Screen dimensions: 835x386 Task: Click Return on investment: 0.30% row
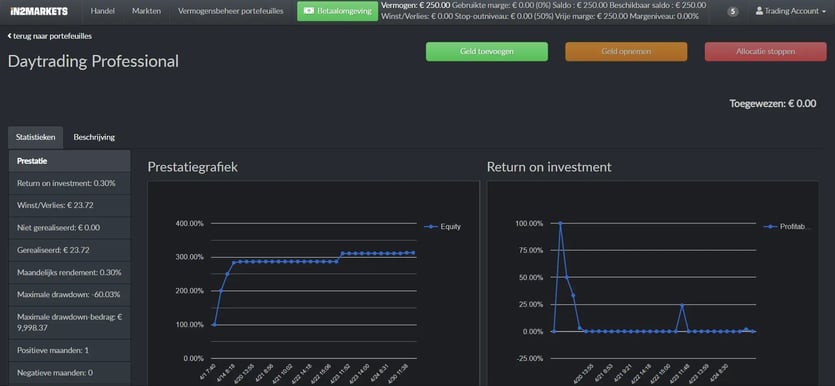[70, 183]
